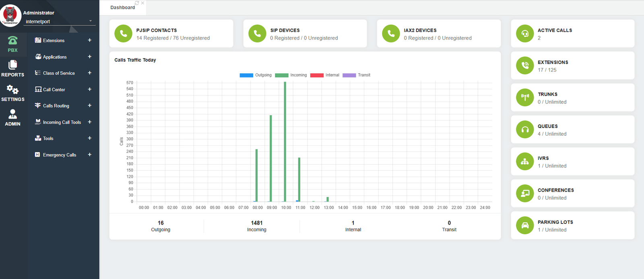Toggle Transit series in chart legend
Viewport: 644px width, 279px height.
357,75
